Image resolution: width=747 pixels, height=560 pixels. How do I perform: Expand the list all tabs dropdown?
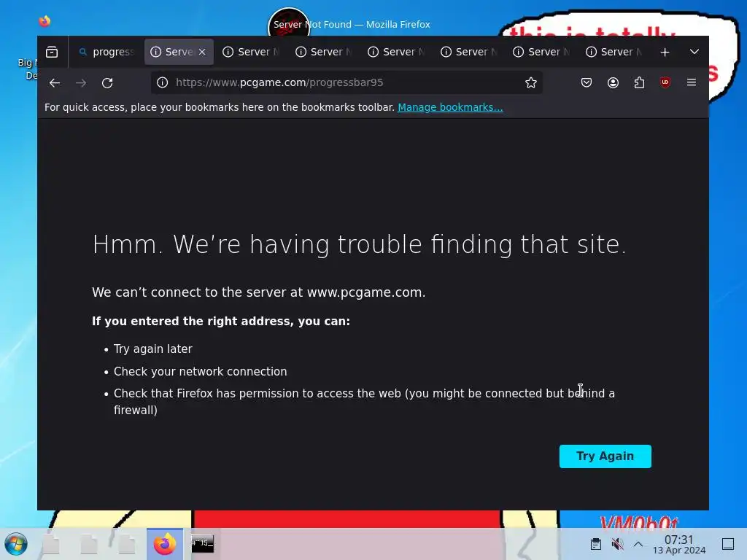pos(694,52)
